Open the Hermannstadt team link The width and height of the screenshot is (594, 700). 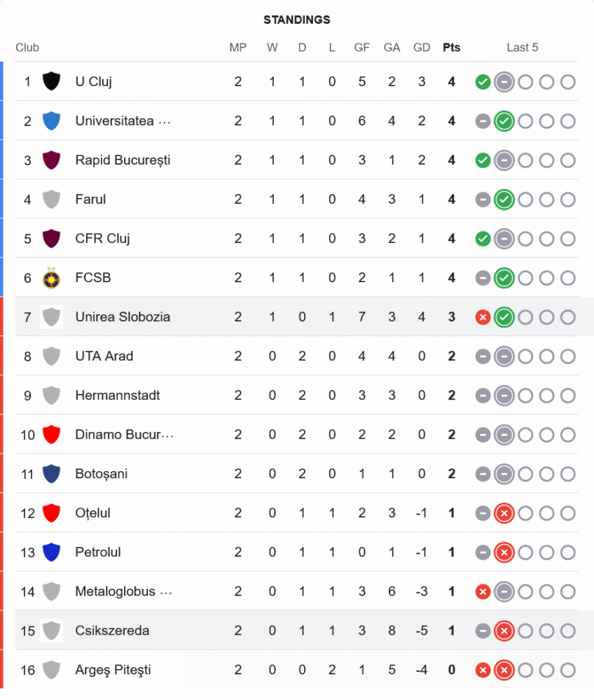118,395
